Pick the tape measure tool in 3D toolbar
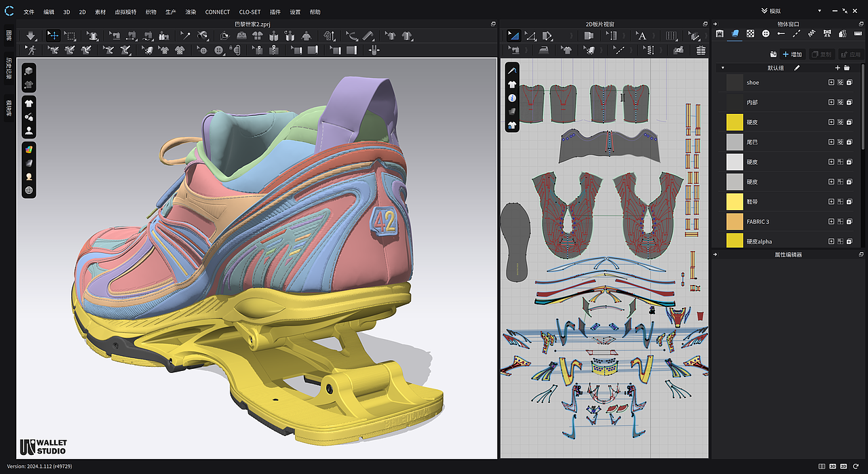The width and height of the screenshot is (868, 474). pos(368,36)
